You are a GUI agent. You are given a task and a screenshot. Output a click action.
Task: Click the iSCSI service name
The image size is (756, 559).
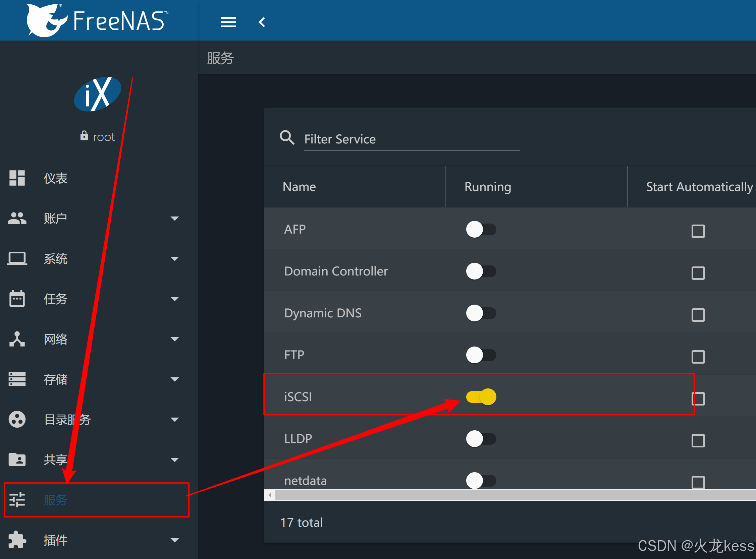tap(298, 397)
